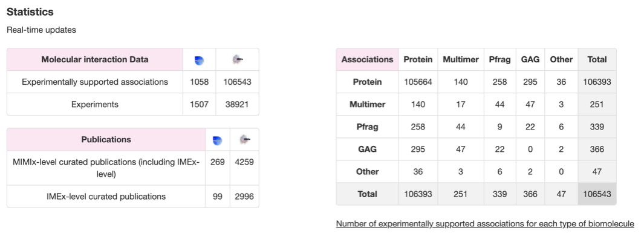Click the Statistics heading

(30, 12)
